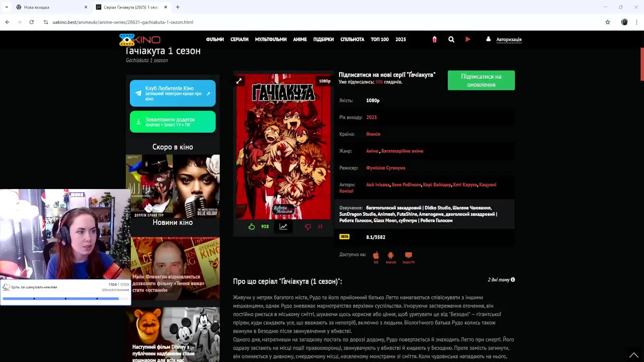
Task: Open a new browser tab with plus
Action: point(178,7)
